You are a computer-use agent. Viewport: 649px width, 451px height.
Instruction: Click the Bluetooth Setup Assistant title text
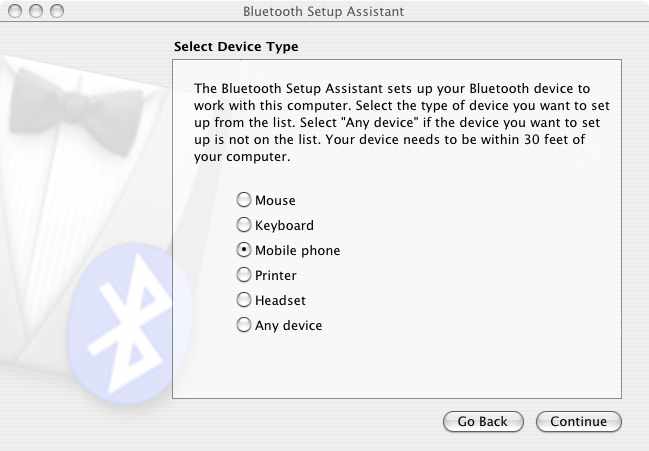(323, 11)
